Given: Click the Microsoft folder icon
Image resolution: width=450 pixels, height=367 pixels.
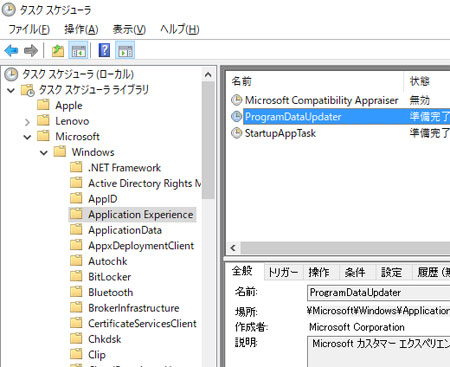Looking at the screenshot, I should [x=43, y=136].
